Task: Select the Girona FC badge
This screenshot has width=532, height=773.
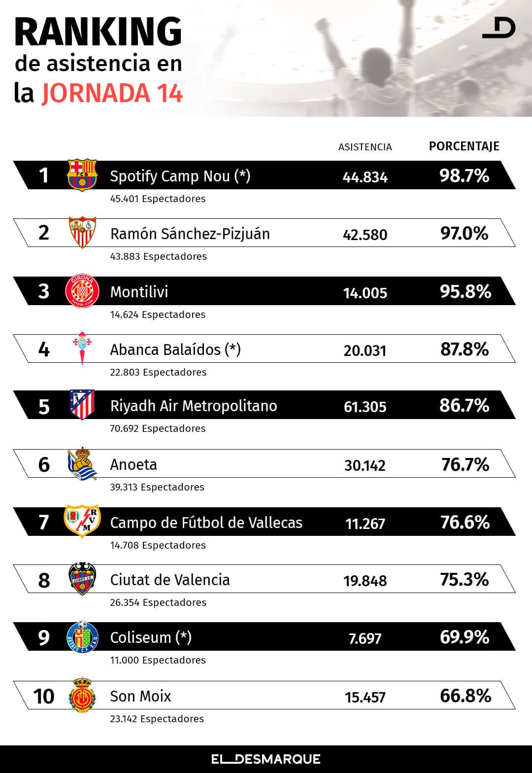Action: (82, 291)
